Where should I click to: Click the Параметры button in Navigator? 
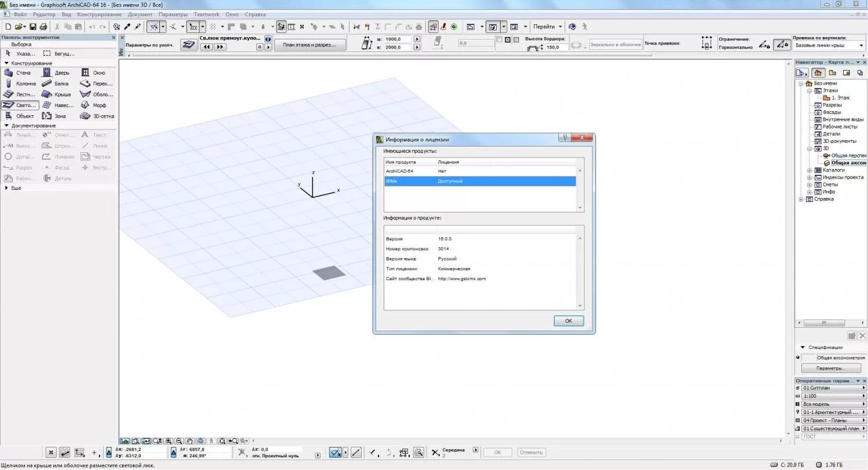[831, 368]
